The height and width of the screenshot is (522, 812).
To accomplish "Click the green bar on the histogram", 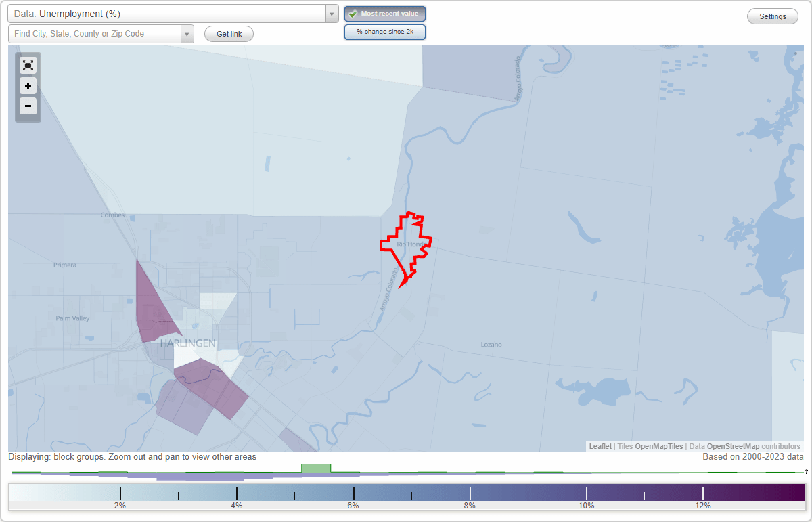I will [x=315, y=469].
